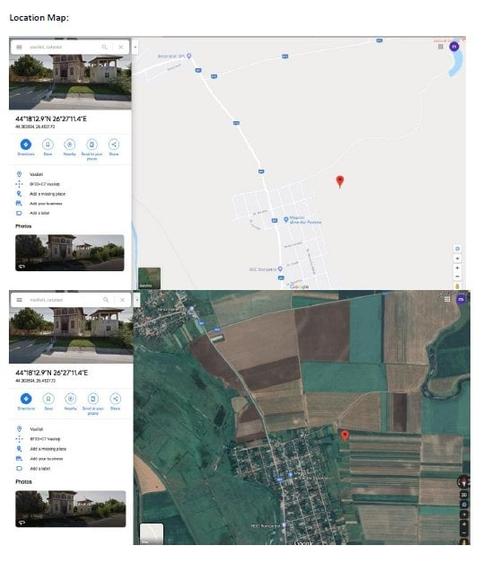Screen dimensions: 491x563
Task: Zoom out using minus button on upper map
Action: (457, 276)
